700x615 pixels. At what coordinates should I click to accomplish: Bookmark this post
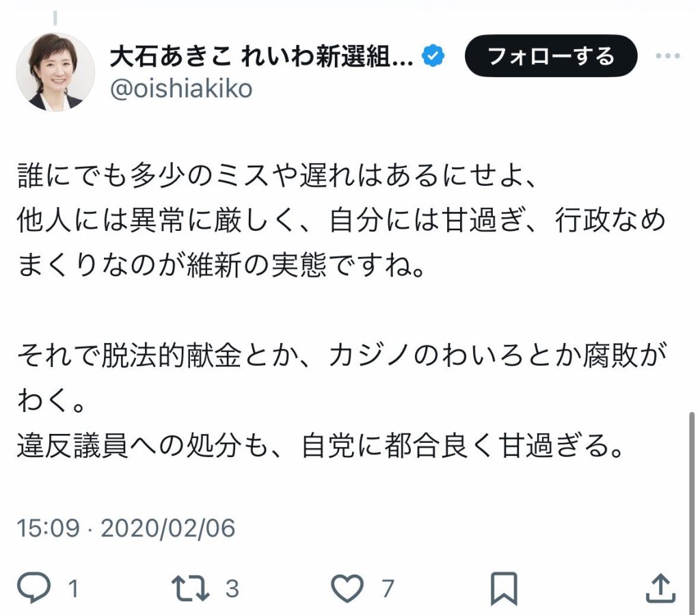pyautogui.click(x=505, y=588)
